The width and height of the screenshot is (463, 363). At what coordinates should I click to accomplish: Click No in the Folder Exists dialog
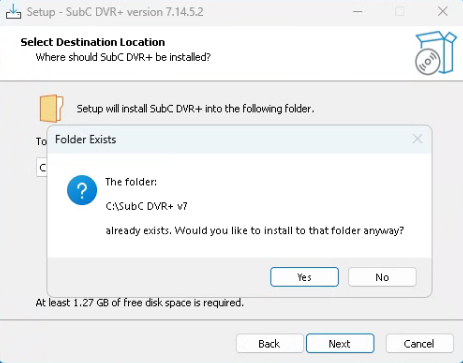382,277
